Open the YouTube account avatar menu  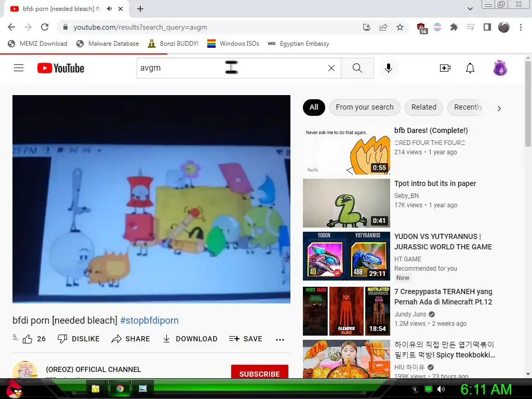coord(500,68)
